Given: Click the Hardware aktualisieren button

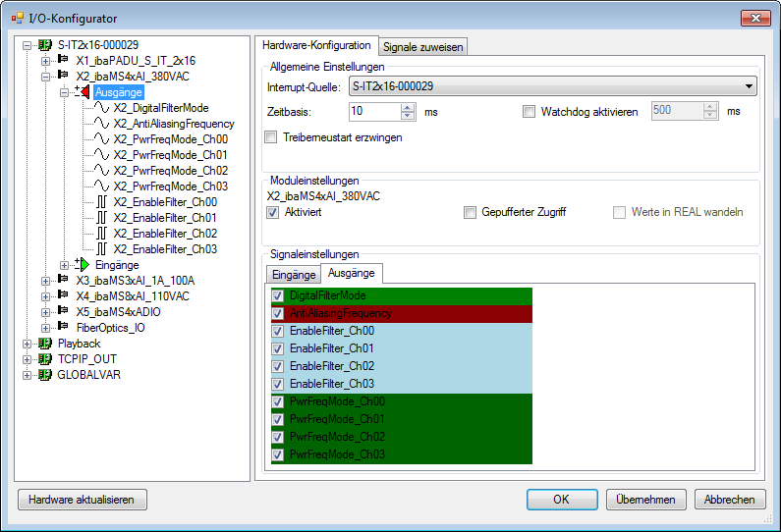Looking at the screenshot, I should click(x=82, y=500).
